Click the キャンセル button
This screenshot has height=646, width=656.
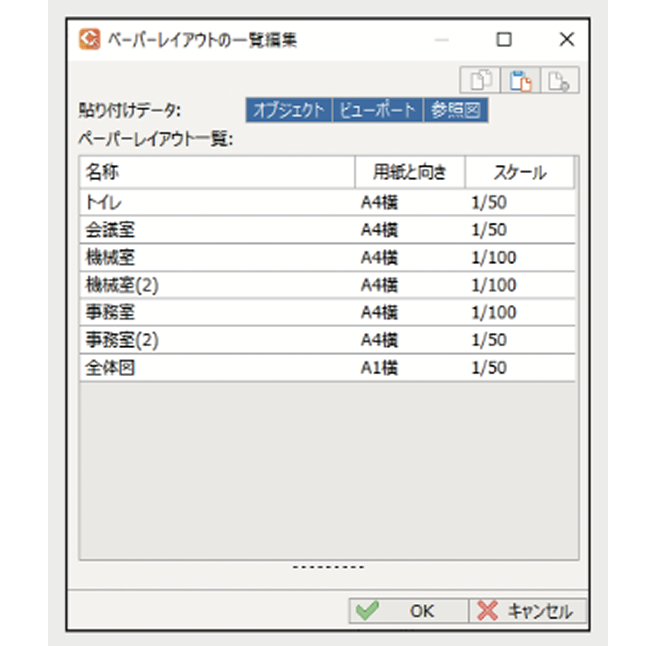[528, 611]
